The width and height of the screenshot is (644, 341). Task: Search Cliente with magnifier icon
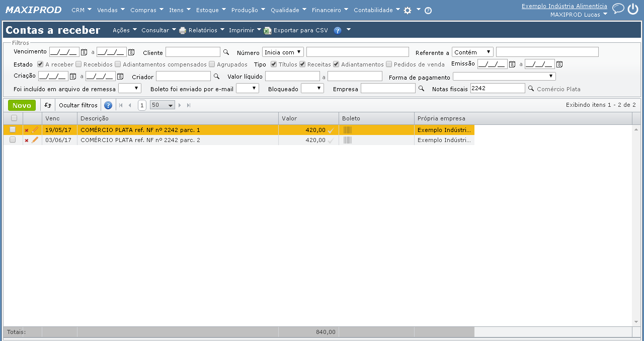[226, 52]
